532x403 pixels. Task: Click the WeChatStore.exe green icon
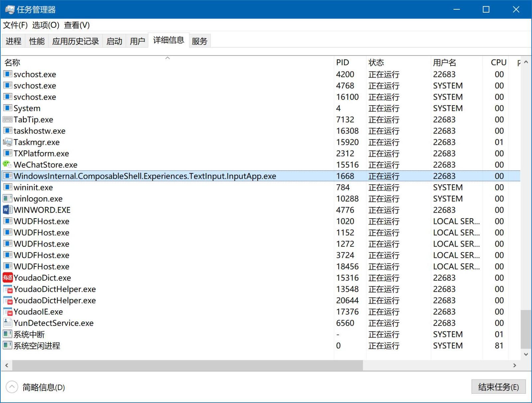7,164
